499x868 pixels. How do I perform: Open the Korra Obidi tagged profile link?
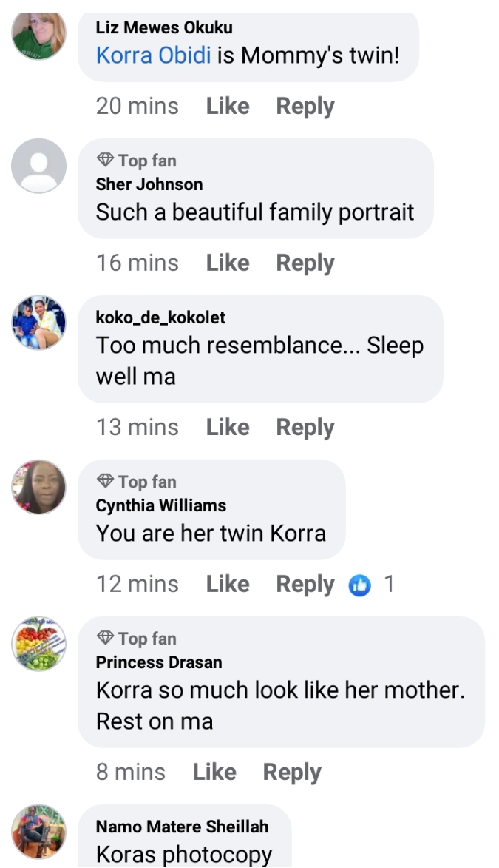(x=154, y=55)
